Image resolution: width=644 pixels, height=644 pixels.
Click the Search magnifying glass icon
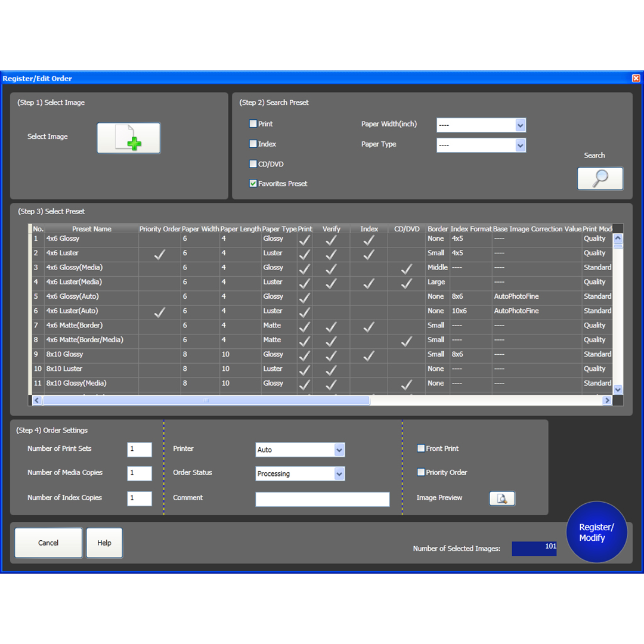click(x=600, y=179)
